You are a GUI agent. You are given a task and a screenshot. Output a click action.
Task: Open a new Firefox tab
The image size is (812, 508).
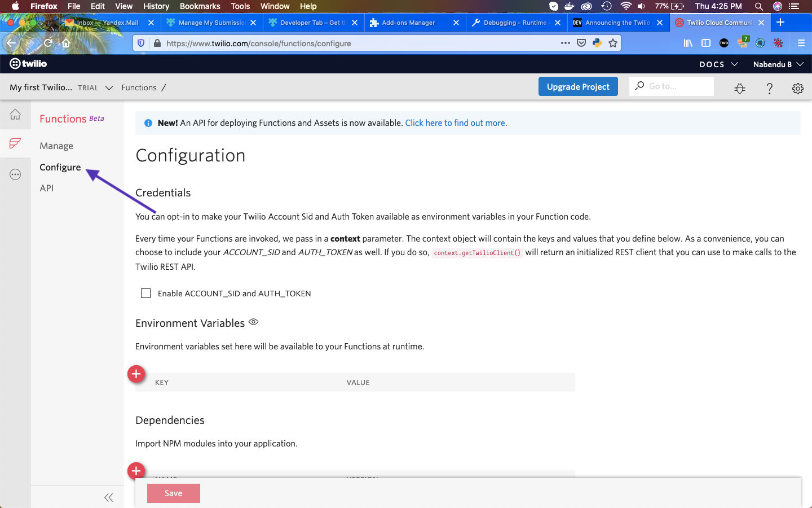click(x=780, y=22)
